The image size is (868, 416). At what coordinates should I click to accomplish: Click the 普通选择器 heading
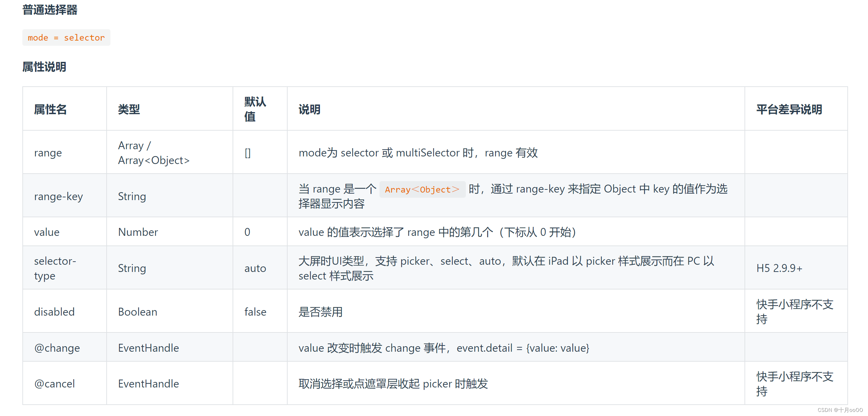(x=50, y=10)
